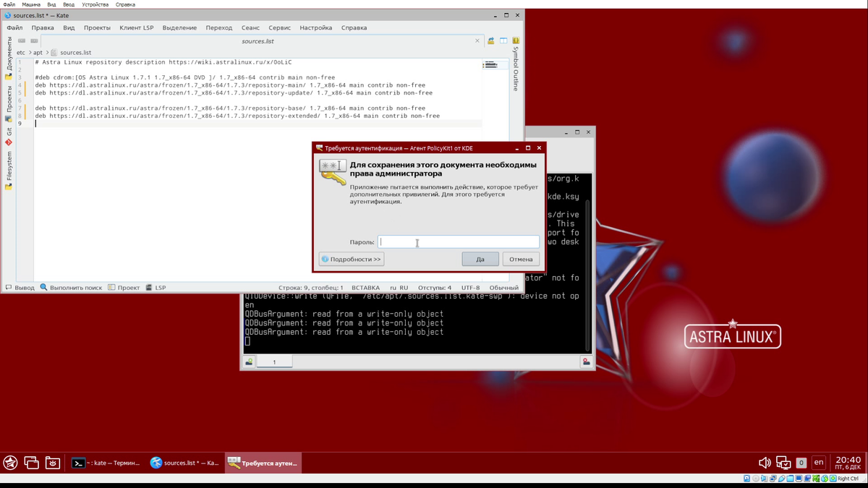Open the Вывод panel in Kate's bottom bar
The image size is (868, 488).
tap(20, 288)
